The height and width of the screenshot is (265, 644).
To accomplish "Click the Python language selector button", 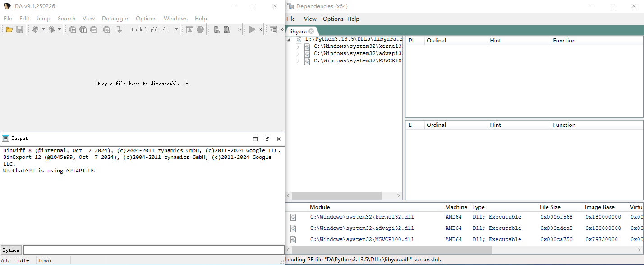I will click(x=11, y=250).
